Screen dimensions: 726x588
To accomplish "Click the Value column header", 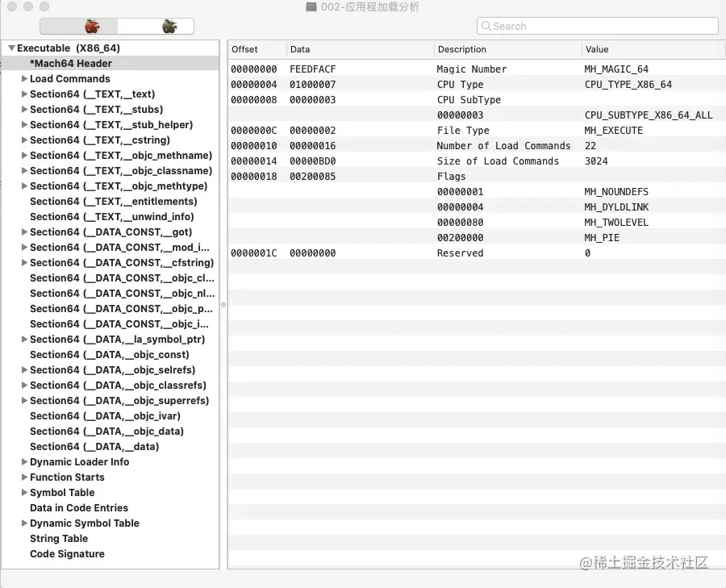I will click(653, 49).
